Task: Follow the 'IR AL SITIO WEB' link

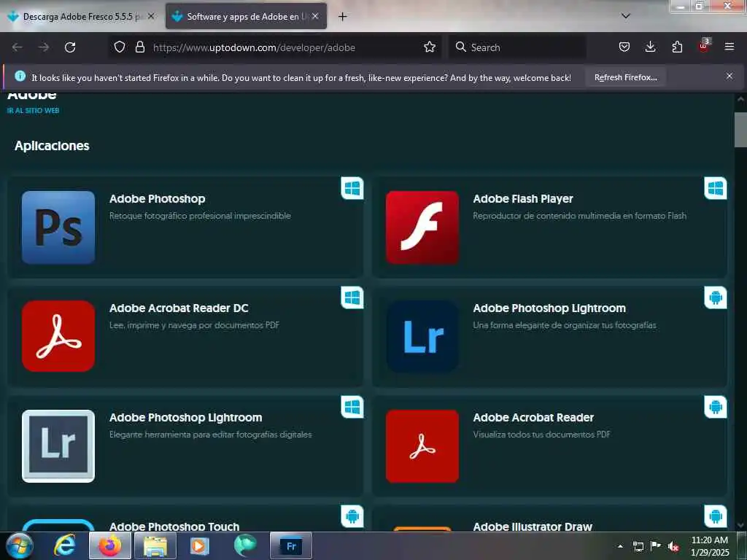Action: tap(33, 111)
